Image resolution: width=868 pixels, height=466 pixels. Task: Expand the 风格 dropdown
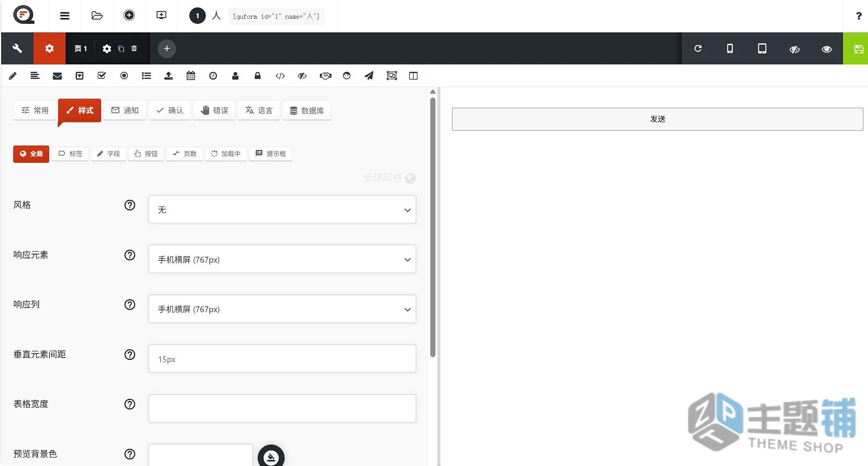click(x=282, y=210)
